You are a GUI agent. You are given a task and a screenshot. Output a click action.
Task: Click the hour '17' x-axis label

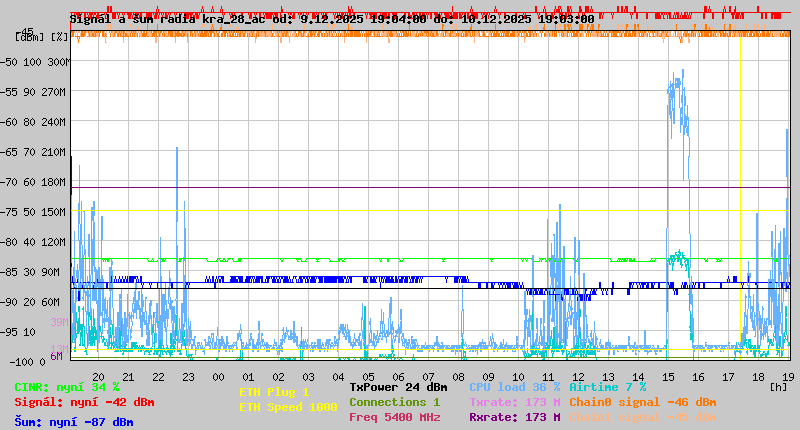tap(729, 377)
